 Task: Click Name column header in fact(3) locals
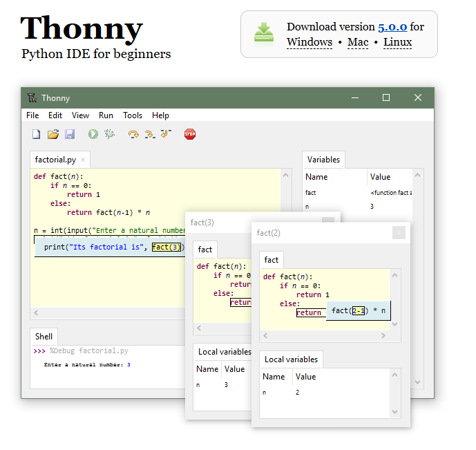tap(208, 369)
